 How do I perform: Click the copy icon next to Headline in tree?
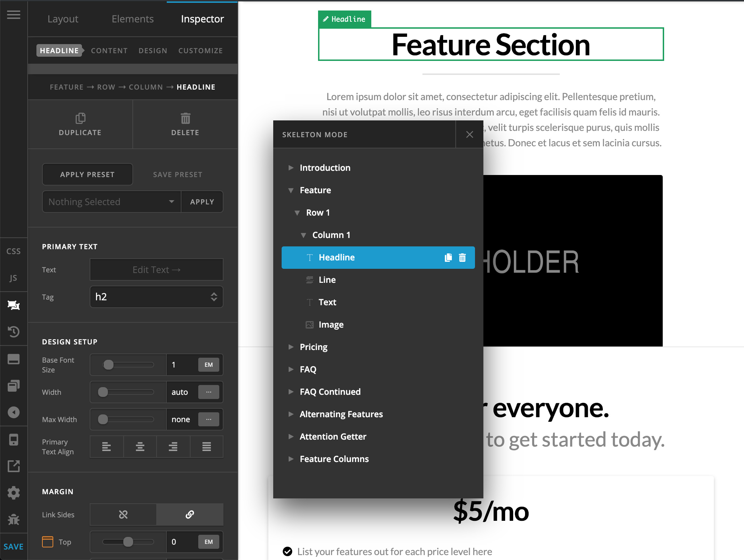coord(448,257)
